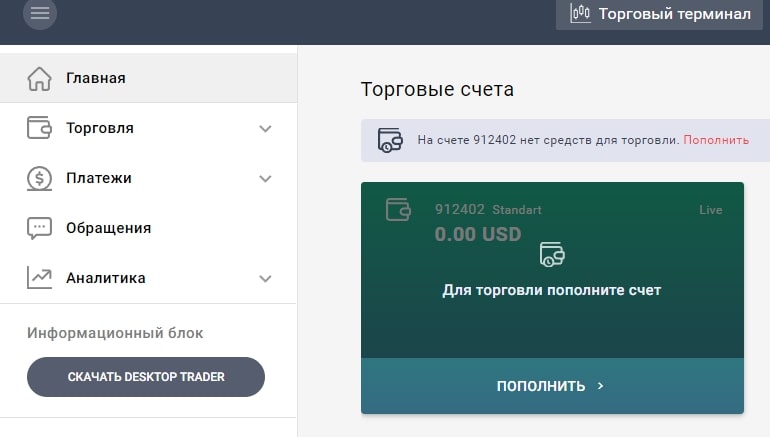Click the wallet-clock icon in notification bar
Screen dimensions: 770x437
[x=390, y=140]
